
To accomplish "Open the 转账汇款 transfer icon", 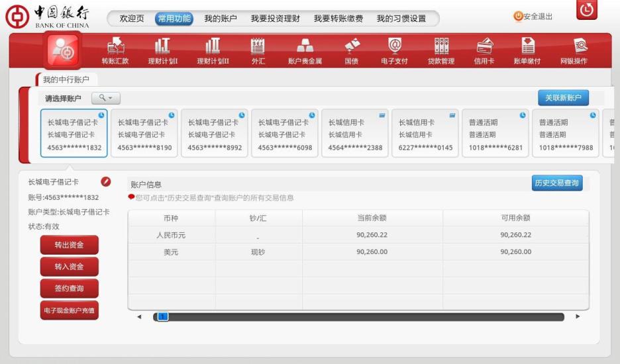I will [x=115, y=46].
